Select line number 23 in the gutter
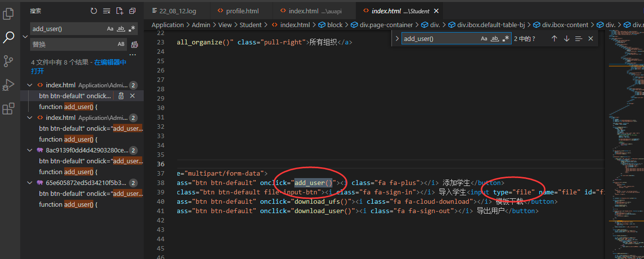This screenshot has width=644, height=259. tap(160, 42)
